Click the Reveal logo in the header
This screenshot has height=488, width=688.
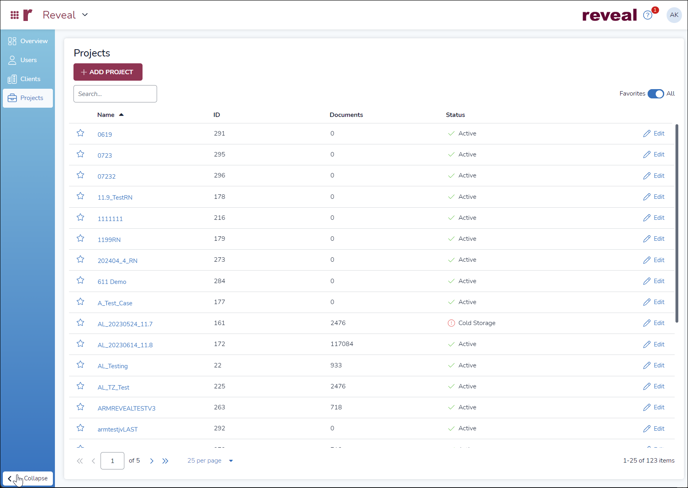coord(609,15)
